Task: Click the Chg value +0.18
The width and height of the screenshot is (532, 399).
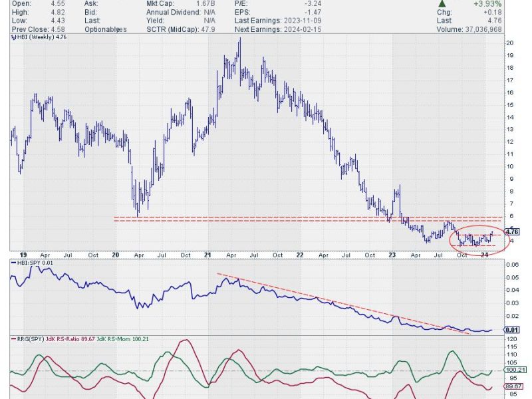Action: tap(491, 12)
